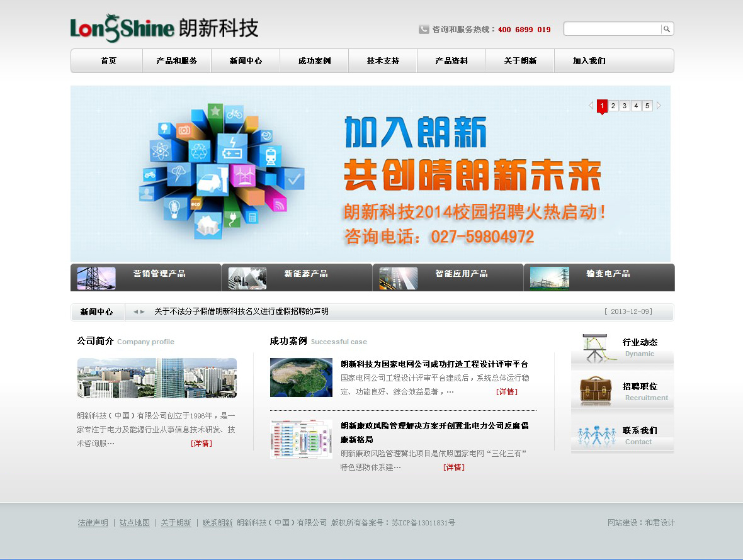This screenshot has width=743, height=560.
Task: Select the 智能应用产品 product tab
Action: click(448, 277)
